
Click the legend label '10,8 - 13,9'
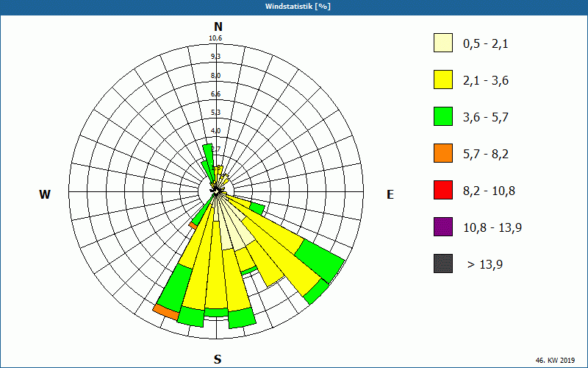(492, 228)
